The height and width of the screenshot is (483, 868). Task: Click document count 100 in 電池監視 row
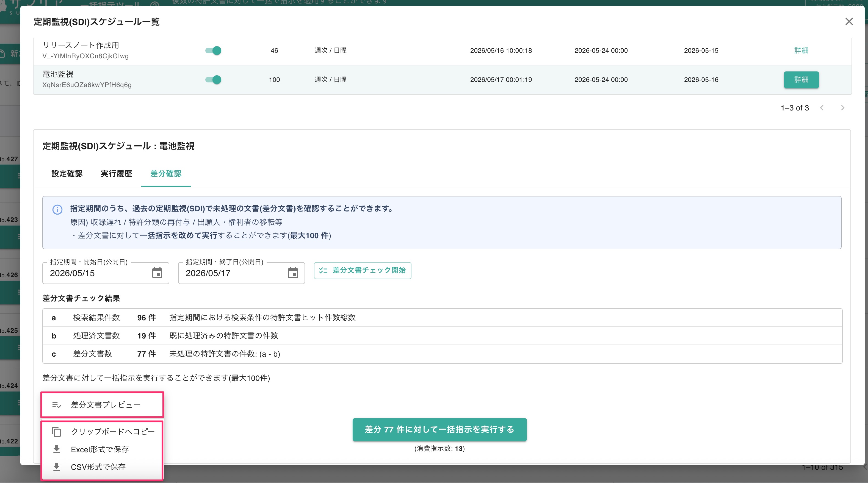[274, 80]
